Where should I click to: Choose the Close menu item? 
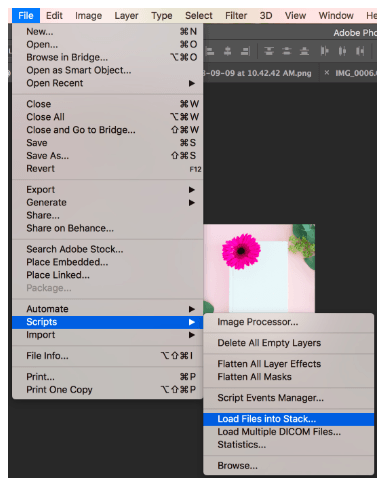point(108,104)
